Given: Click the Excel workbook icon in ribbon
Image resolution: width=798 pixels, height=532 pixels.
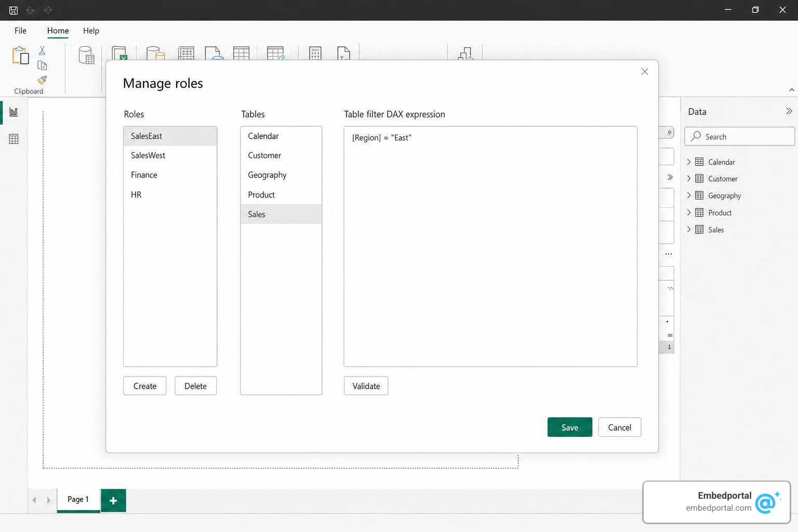Looking at the screenshot, I should [119, 53].
